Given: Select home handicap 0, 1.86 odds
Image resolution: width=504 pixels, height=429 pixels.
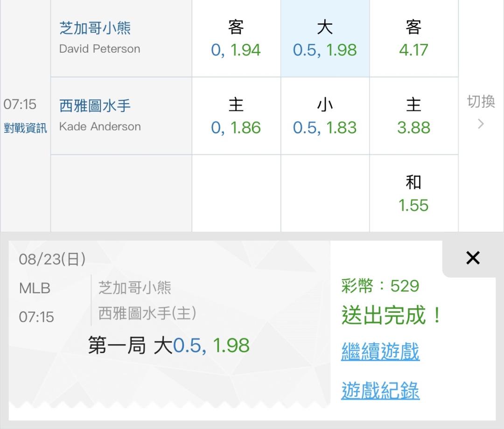Looking at the screenshot, I should click(x=236, y=116).
